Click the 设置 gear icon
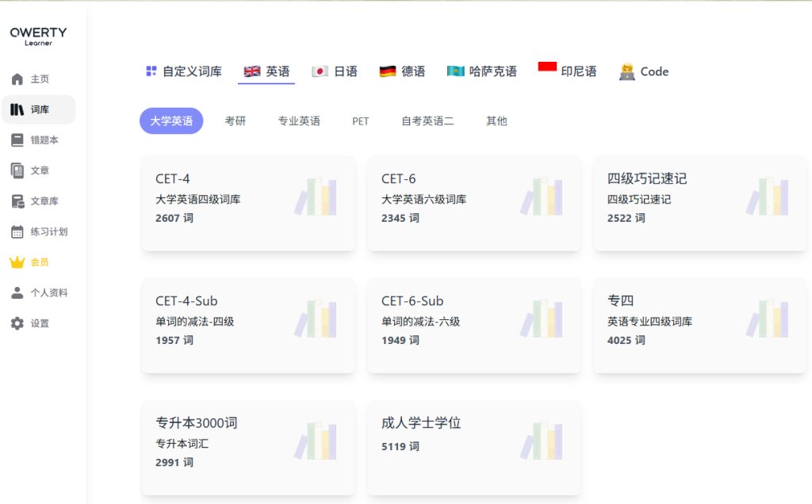The image size is (812, 504). point(17,323)
